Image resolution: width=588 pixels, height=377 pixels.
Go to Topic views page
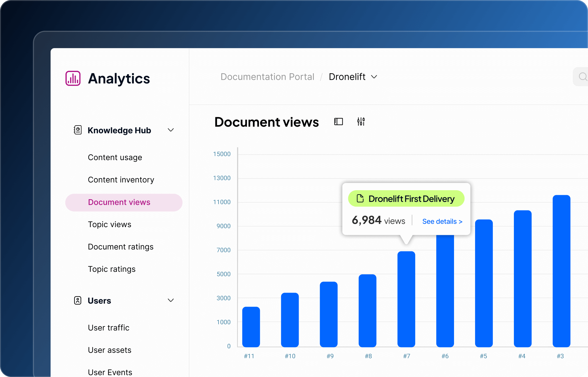click(109, 224)
